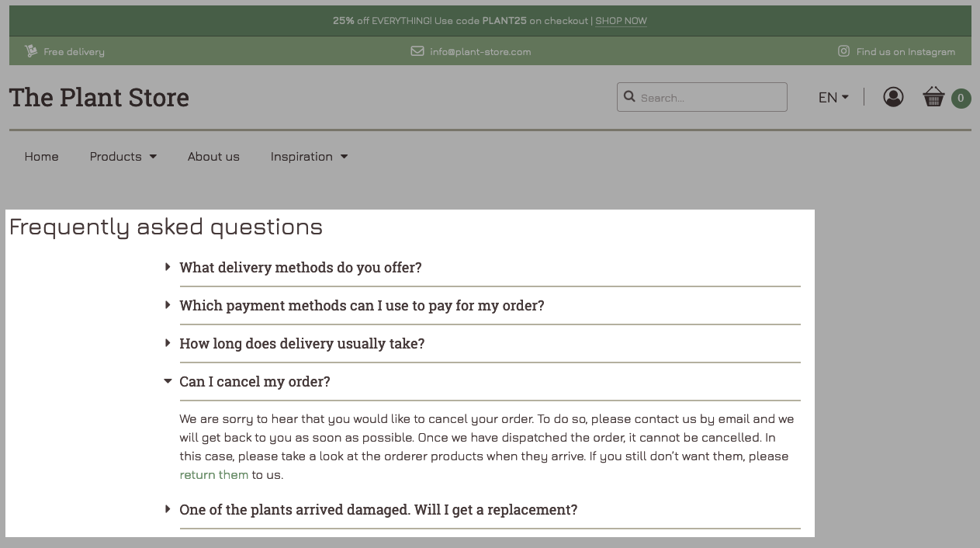Click the envelope icon next to the email
The height and width of the screenshot is (548, 980).
417,51
